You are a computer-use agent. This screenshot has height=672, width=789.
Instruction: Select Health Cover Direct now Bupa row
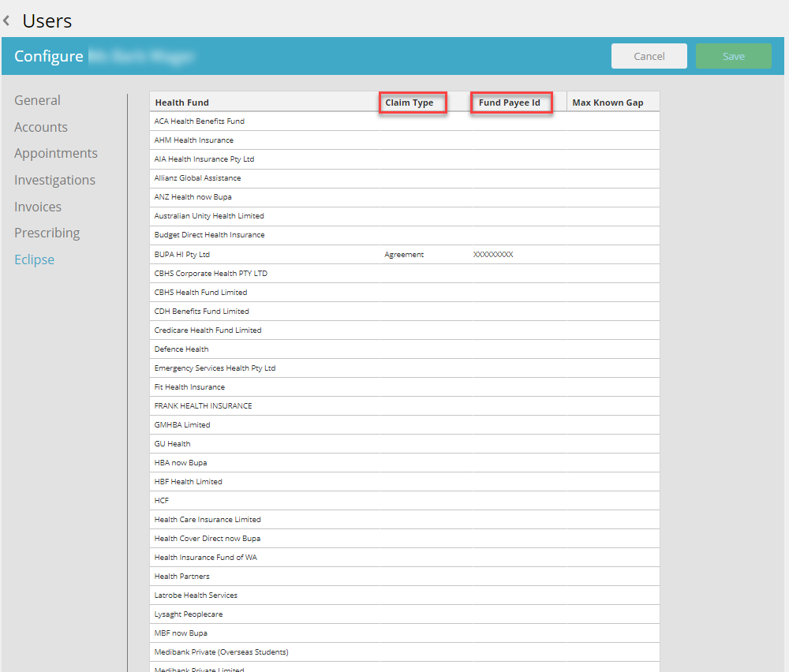[405, 539]
